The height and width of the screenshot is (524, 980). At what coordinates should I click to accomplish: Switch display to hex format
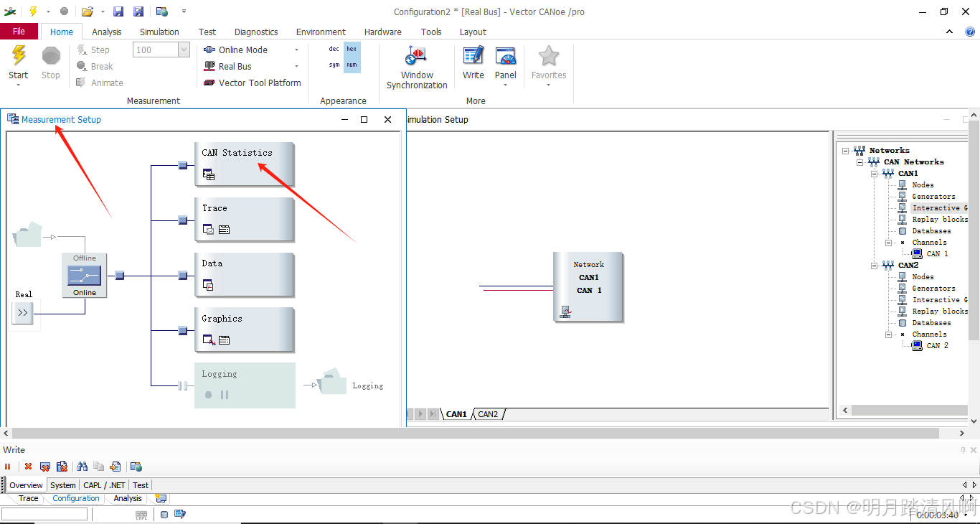pos(352,49)
